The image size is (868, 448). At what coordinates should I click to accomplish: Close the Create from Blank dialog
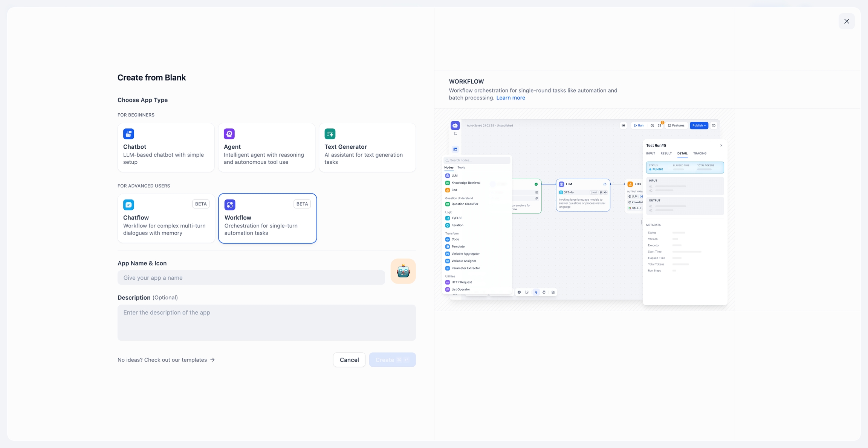(x=846, y=21)
